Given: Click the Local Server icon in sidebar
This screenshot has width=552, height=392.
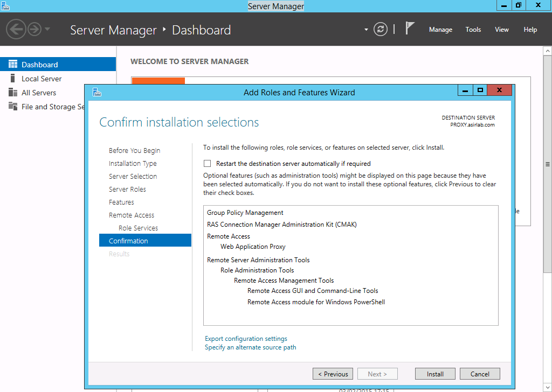Looking at the screenshot, I should 13,78.
